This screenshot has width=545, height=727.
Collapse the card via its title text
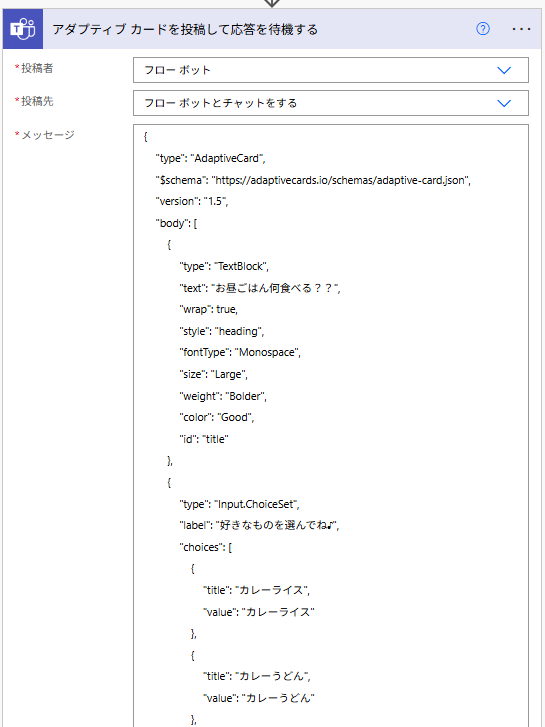coord(185,29)
